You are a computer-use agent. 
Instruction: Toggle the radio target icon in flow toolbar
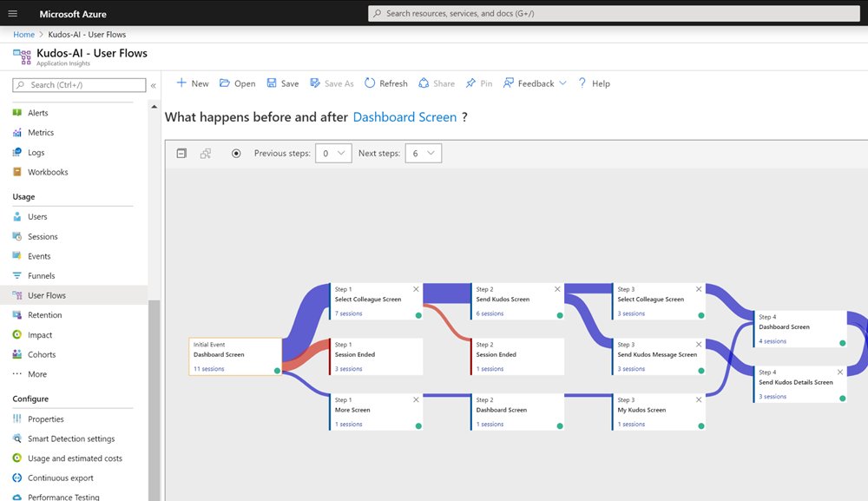pyautogui.click(x=236, y=154)
